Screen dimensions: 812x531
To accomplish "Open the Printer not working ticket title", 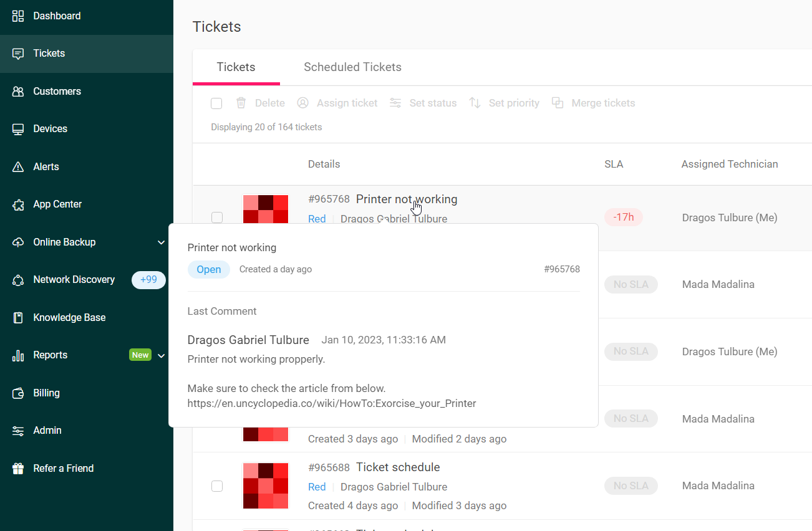I will point(407,199).
